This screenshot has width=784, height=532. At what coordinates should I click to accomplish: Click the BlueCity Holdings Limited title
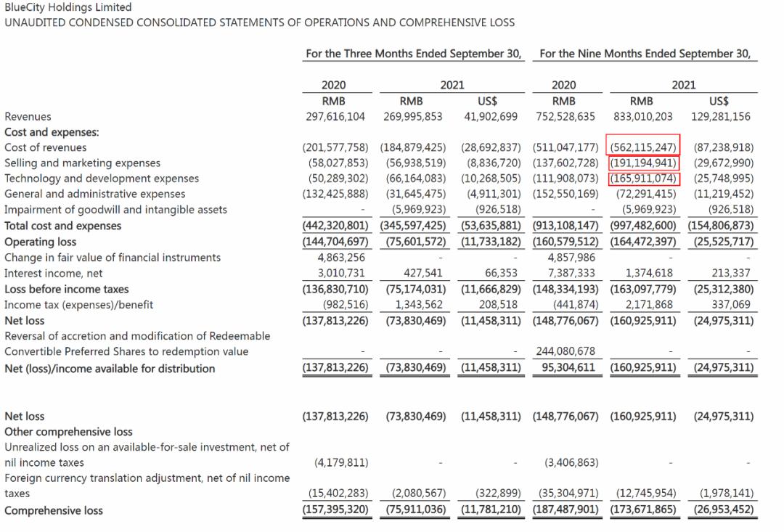tap(68, 7)
